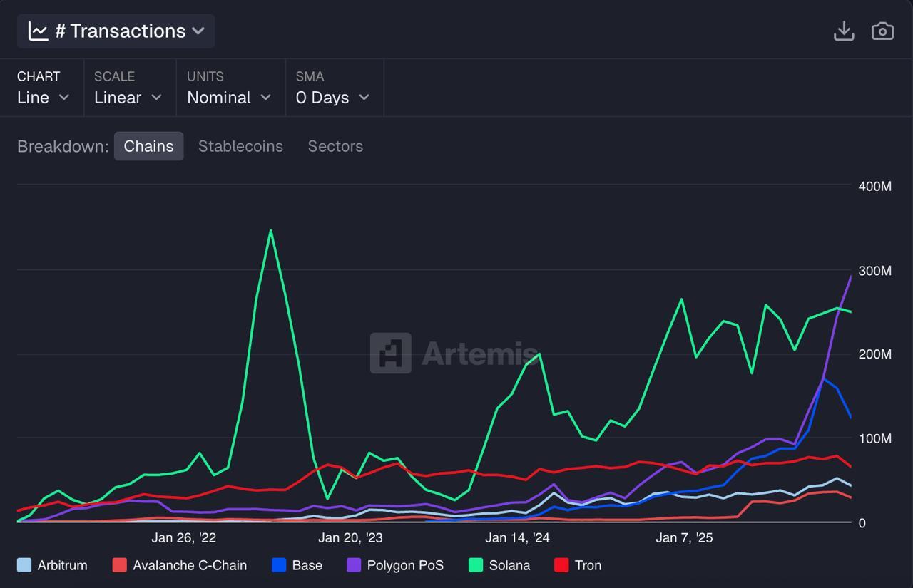The image size is (913, 588).
Task: Click the camera screenshot icon
Action: tap(882, 31)
